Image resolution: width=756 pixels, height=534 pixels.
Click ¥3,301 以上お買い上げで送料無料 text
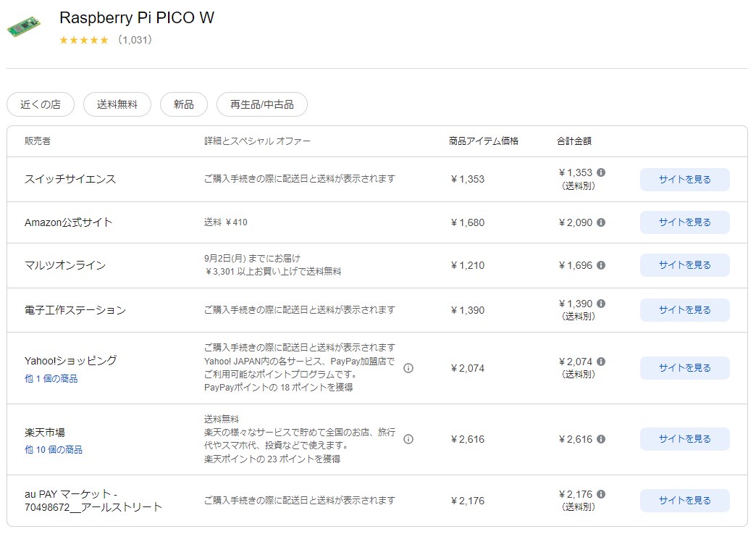click(273, 272)
